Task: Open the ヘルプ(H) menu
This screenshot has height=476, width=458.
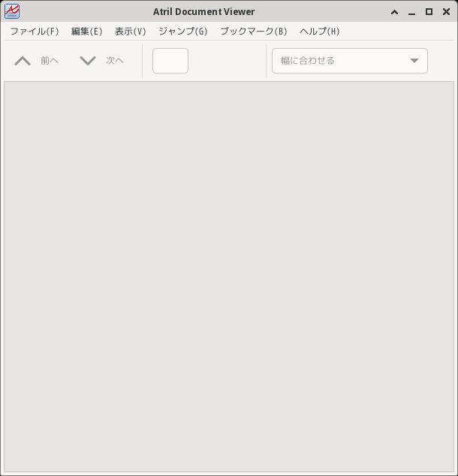Action: (x=319, y=32)
